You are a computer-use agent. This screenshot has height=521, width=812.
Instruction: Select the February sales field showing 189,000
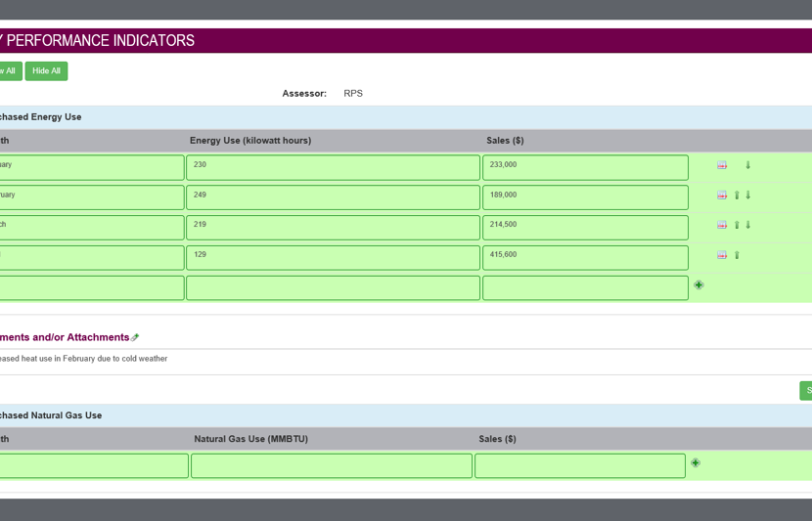(585, 197)
